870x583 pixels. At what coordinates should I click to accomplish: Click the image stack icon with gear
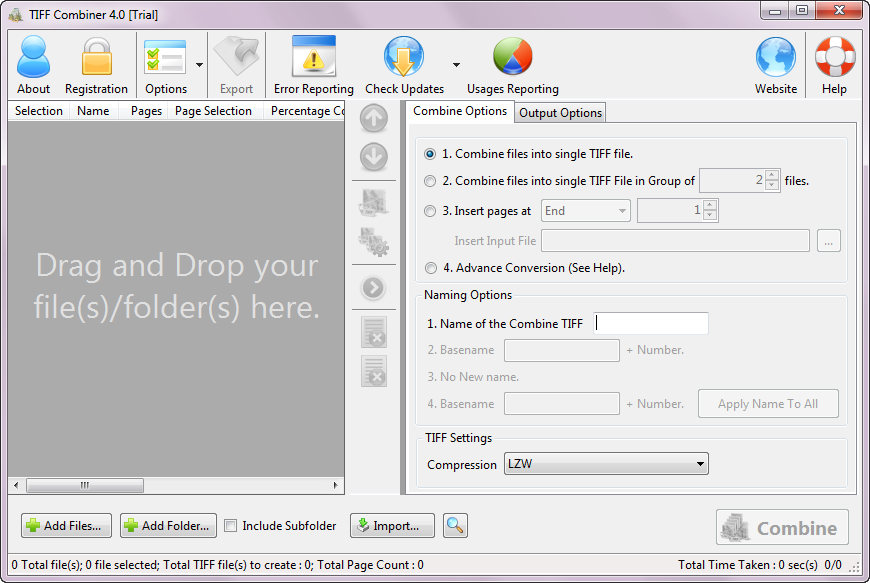coord(373,242)
